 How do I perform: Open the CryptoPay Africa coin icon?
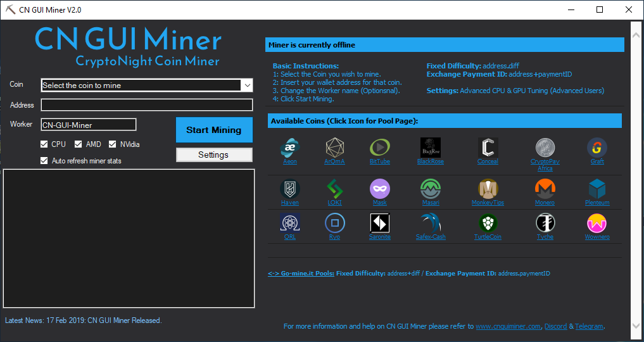pyautogui.click(x=545, y=148)
